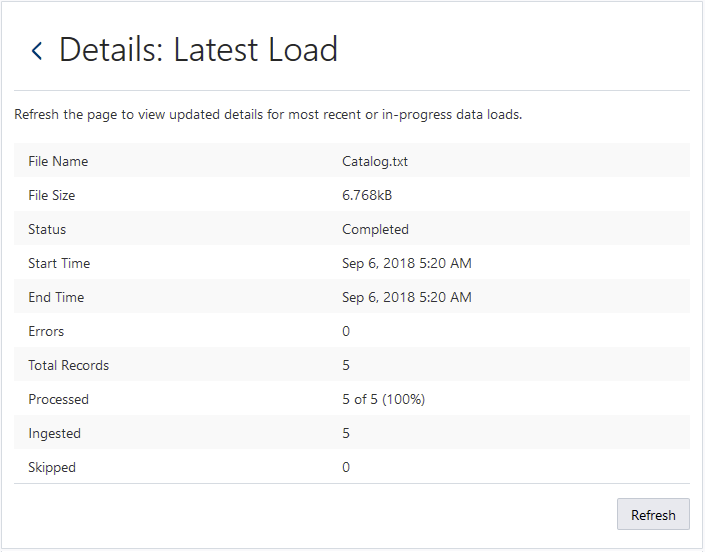Click the File Name row label
This screenshot has height=552, width=705.
point(58,161)
